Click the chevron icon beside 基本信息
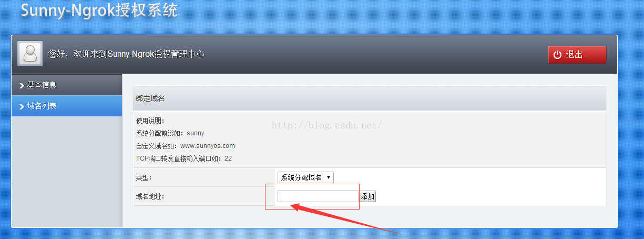 click(22, 85)
